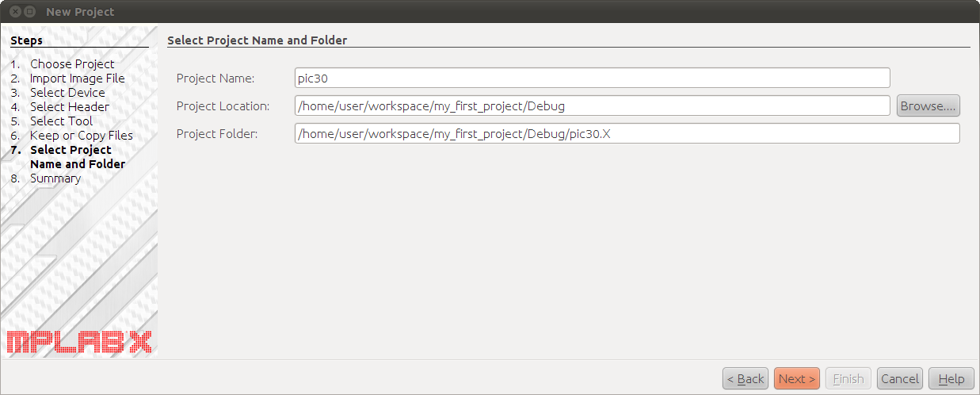Image resolution: width=980 pixels, height=395 pixels.
Task: Close the New Project window
Action: 15,12
